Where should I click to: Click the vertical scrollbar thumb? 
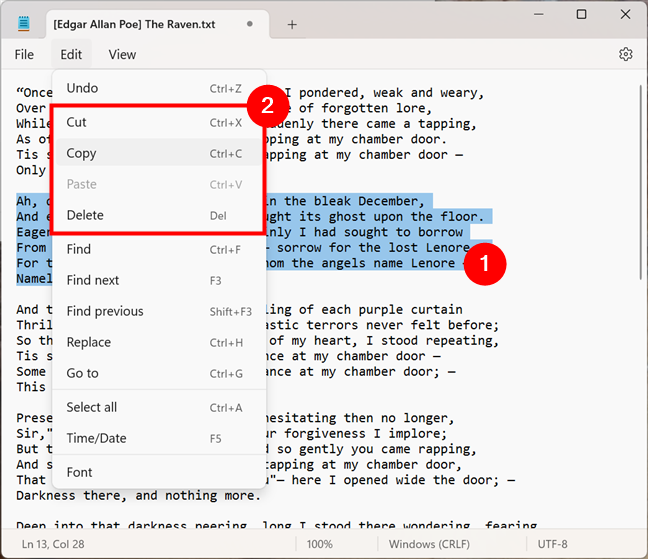(640, 182)
